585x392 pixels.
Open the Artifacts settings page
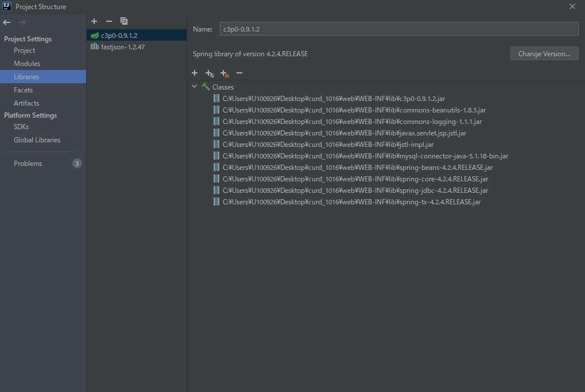click(x=43, y=103)
